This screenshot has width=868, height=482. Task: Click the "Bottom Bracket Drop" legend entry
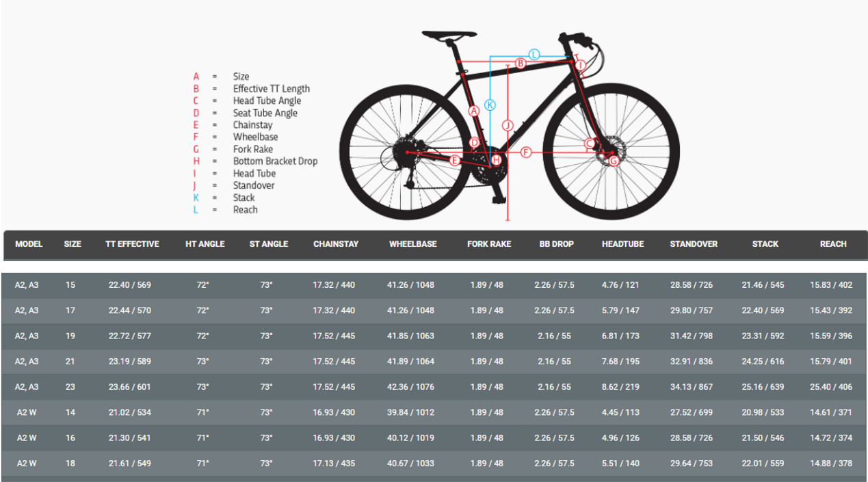click(x=275, y=161)
